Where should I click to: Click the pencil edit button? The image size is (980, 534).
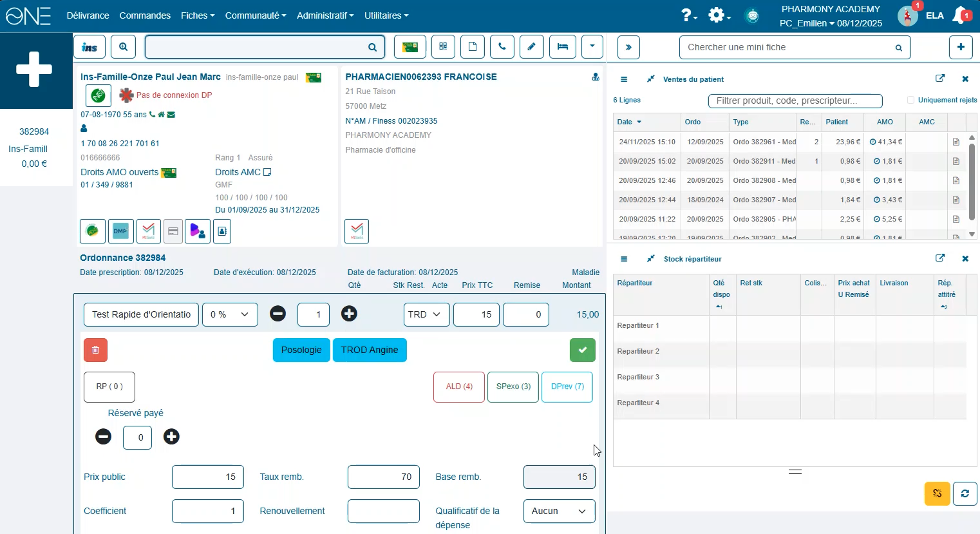(x=532, y=47)
